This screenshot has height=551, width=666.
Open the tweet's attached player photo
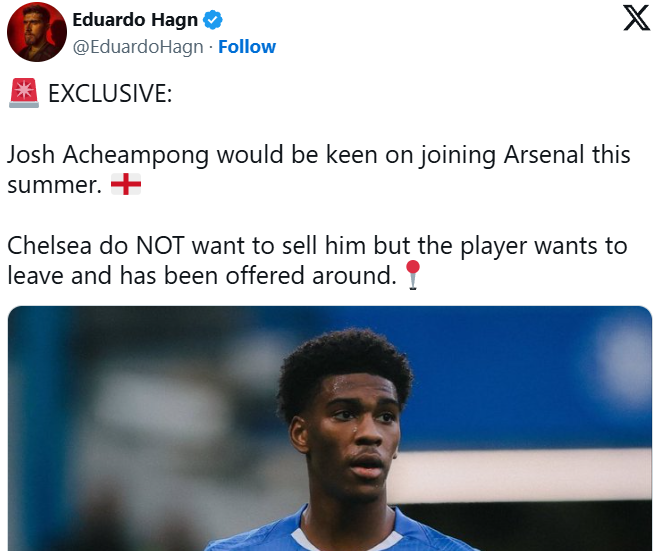click(330, 428)
